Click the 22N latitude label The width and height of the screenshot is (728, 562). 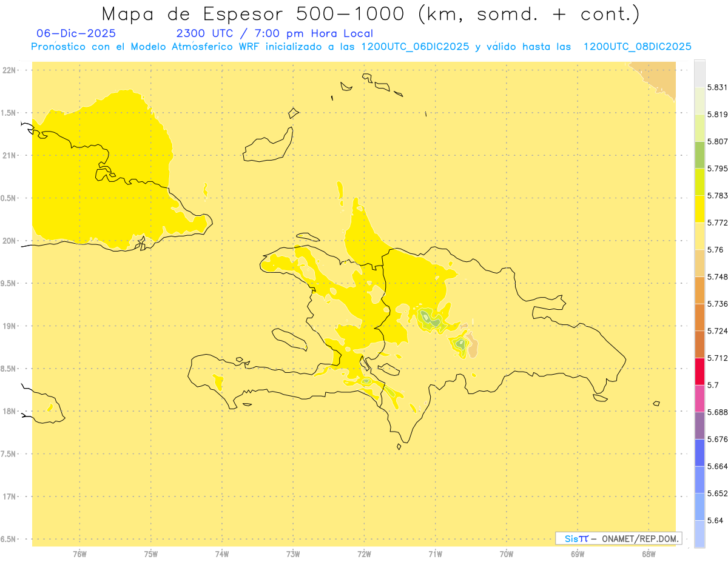[x=9, y=70]
